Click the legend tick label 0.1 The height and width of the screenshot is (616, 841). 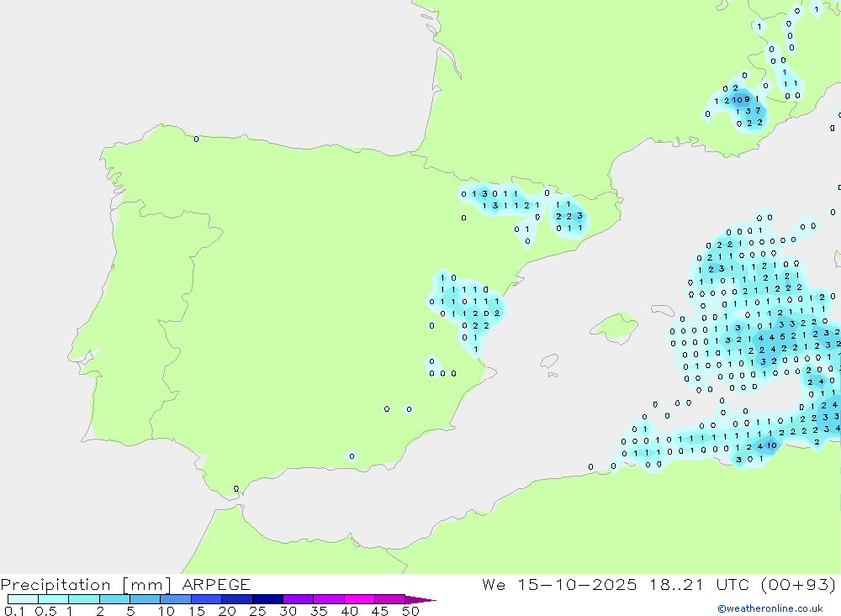[x=13, y=611]
